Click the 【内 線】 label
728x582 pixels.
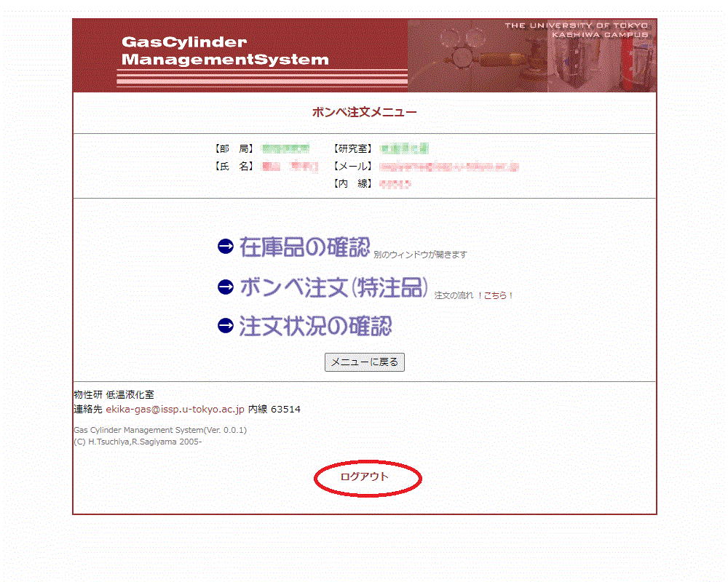(352, 183)
